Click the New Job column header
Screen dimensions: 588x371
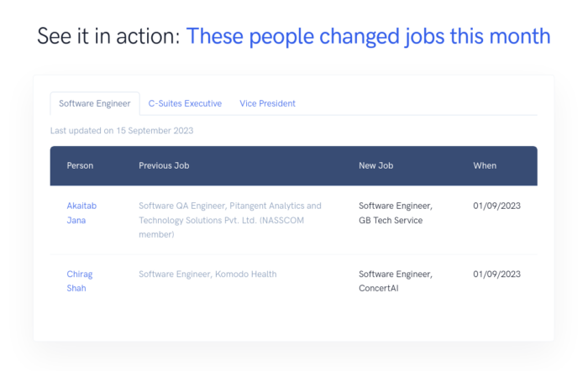(x=375, y=165)
